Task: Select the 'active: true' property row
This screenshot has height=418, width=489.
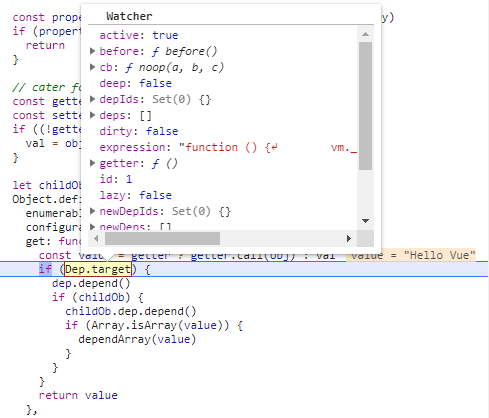Action: tap(139, 35)
